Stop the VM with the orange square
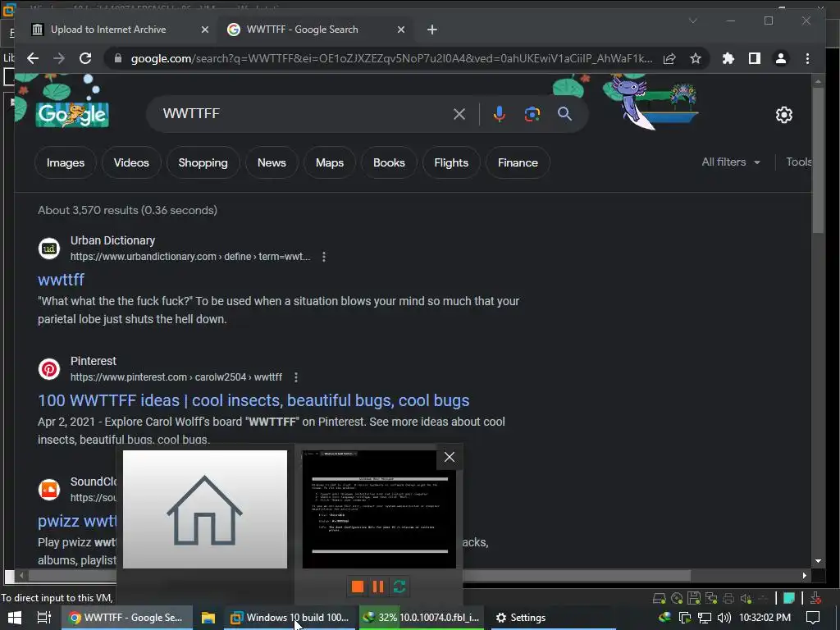This screenshot has height=630, width=840. tap(358, 587)
